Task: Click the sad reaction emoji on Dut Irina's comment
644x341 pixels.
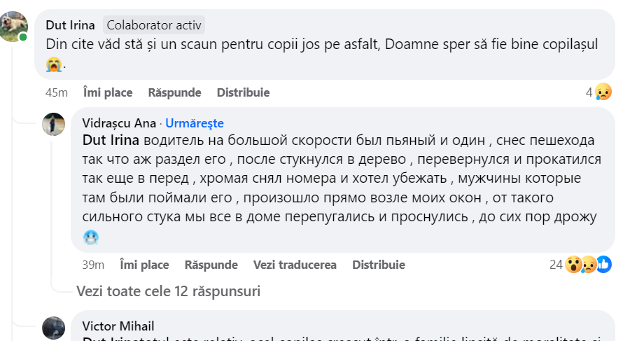Action: pos(603,92)
